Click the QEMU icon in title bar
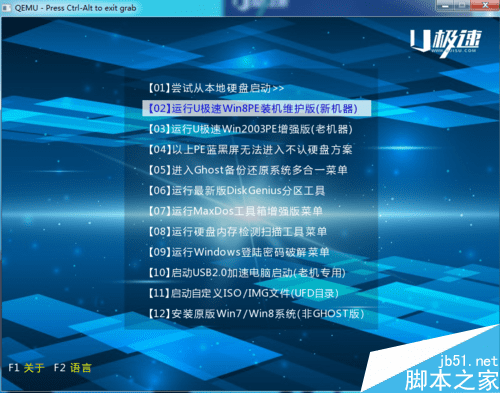Screen dimensions: 500x393 click(x=7, y=8)
